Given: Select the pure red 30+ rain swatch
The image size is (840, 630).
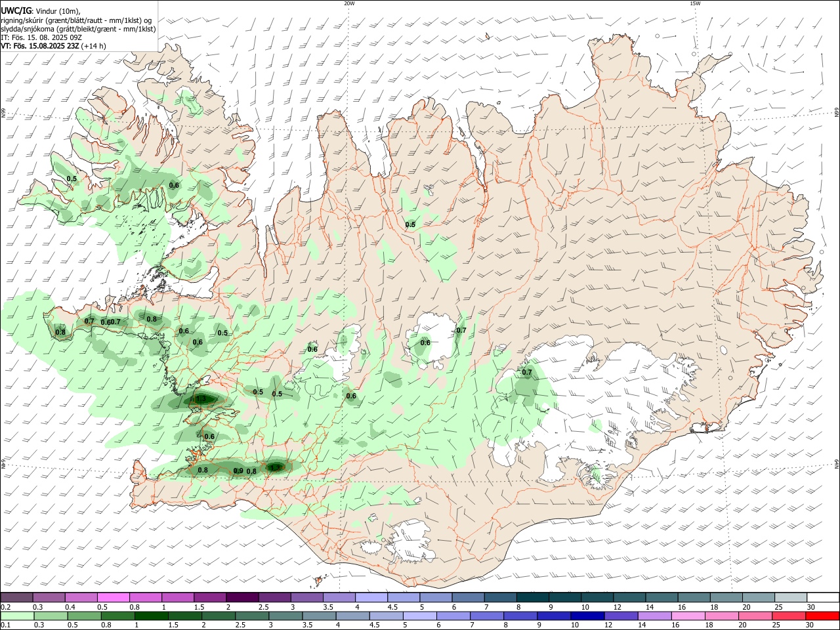Looking at the screenshot, I should (x=822, y=616).
